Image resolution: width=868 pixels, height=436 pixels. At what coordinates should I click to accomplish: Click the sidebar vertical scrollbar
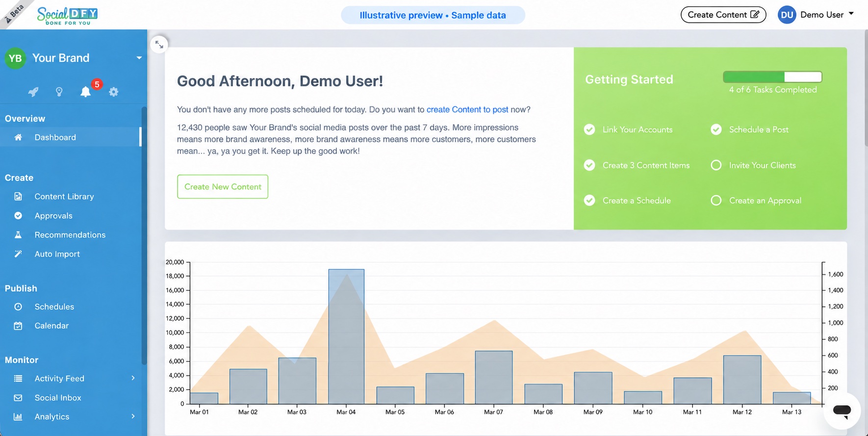[x=144, y=235]
